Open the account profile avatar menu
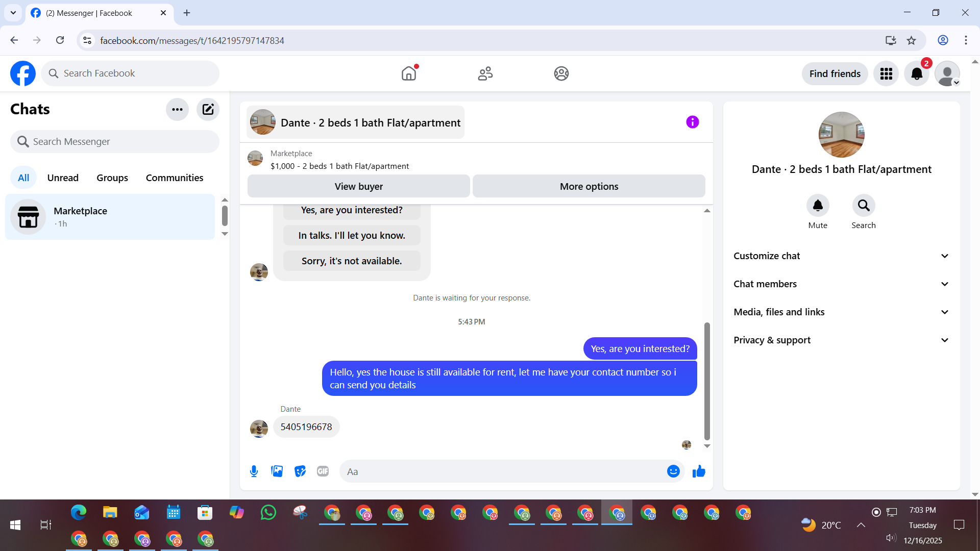The image size is (980, 551). (x=947, y=73)
